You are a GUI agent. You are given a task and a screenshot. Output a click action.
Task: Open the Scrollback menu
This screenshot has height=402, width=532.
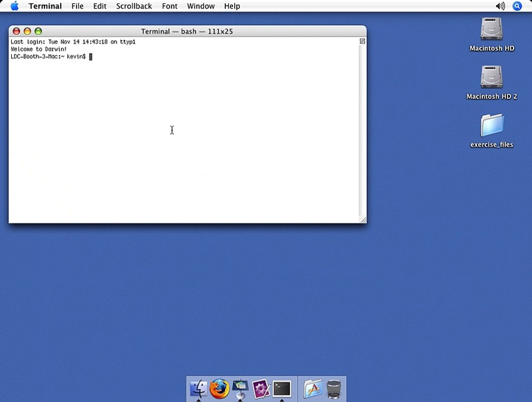point(134,6)
